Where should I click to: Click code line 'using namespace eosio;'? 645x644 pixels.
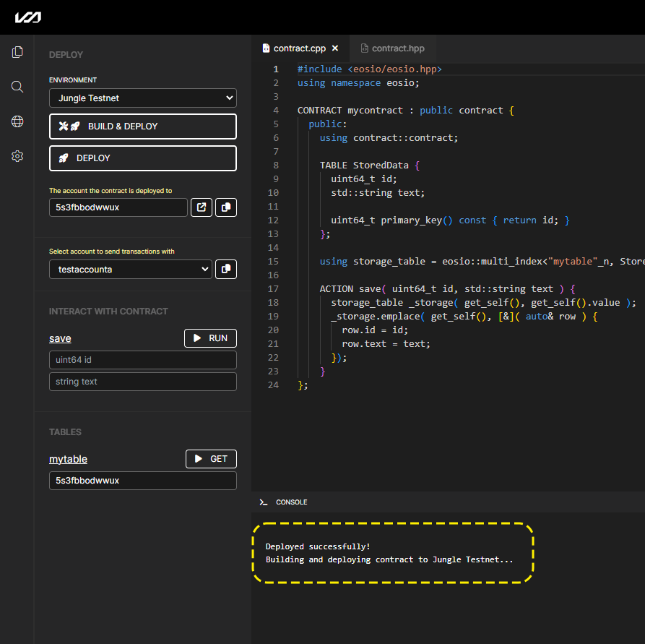point(358,83)
